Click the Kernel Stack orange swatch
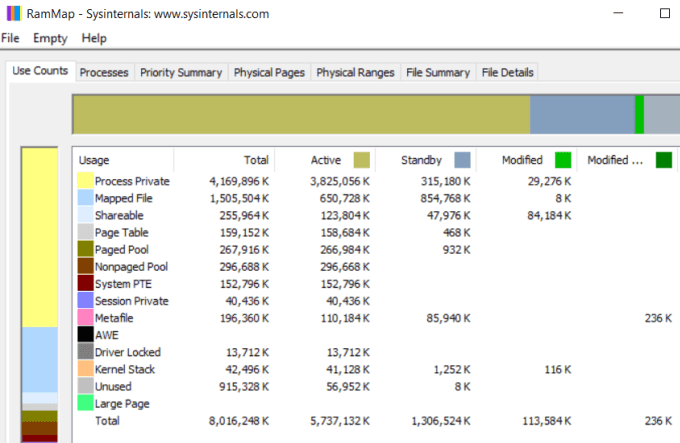 pyautogui.click(x=85, y=369)
